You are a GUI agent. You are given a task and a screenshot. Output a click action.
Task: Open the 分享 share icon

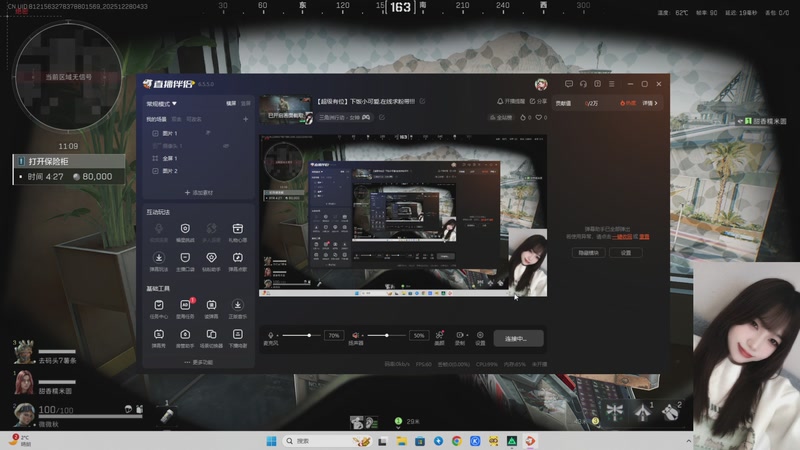pos(538,101)
